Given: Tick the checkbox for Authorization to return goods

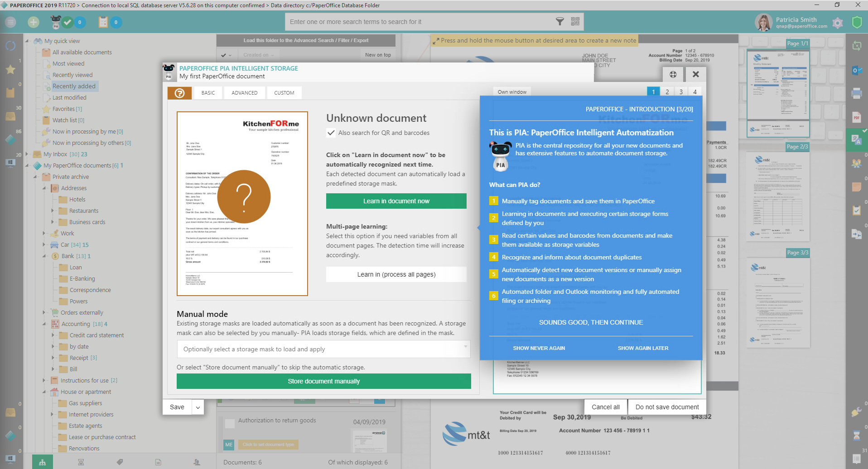Looking at the screenshot, I should [x=230, y=424].
